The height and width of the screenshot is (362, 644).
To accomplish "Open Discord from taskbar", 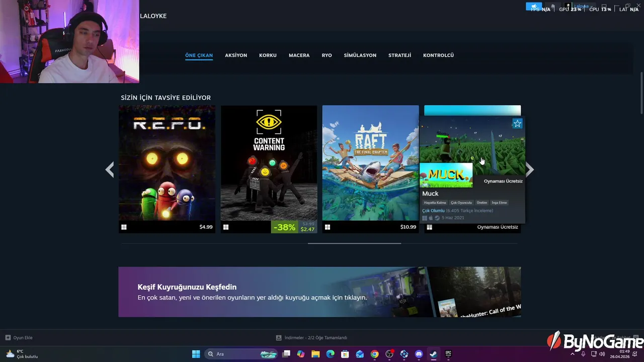I will pos(419,354).
